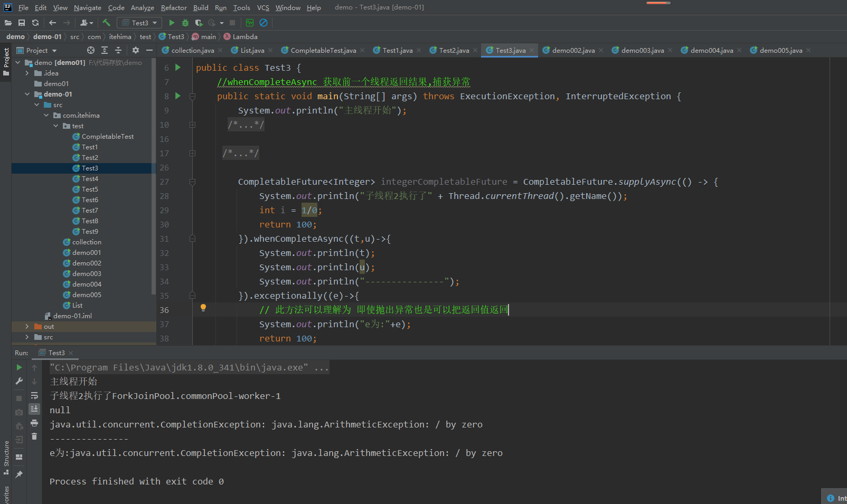The image size is (847, 504).
Task: Click the green hammer Build Project icon
Action: pos(107,23)
